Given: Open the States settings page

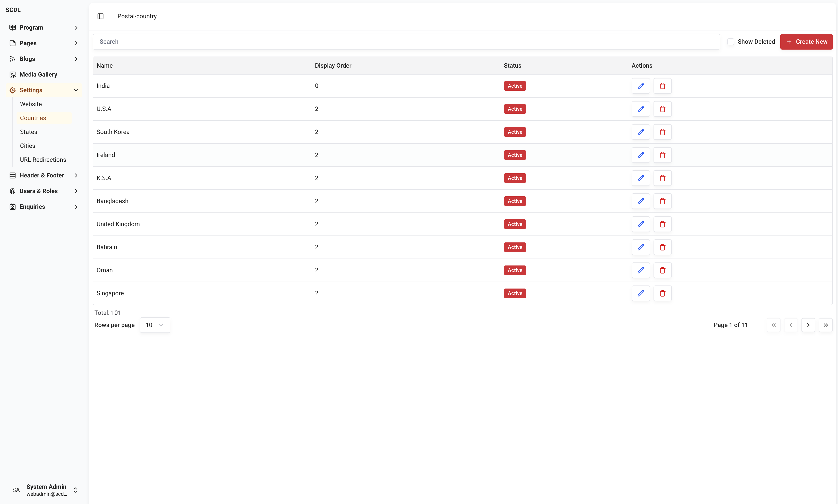Looking at the screenshot, I should click(x=28, y=132).
